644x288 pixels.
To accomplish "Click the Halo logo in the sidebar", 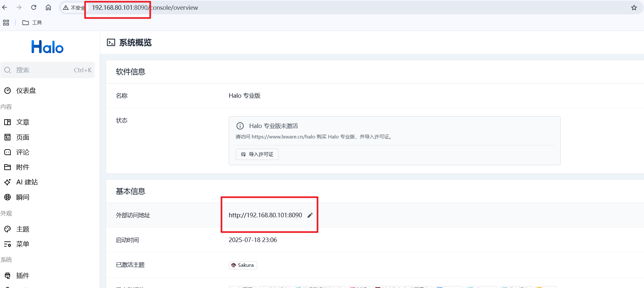I will click(x=48, y=47).
